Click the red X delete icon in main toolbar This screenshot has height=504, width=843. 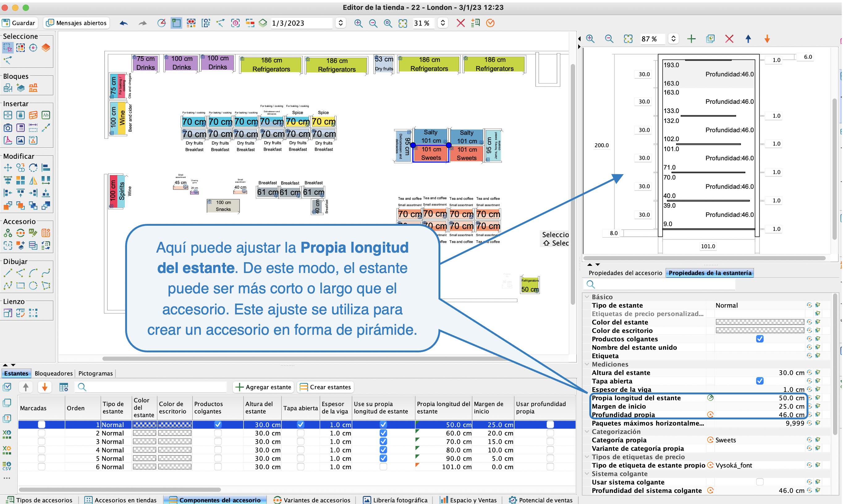coord(460,23)
